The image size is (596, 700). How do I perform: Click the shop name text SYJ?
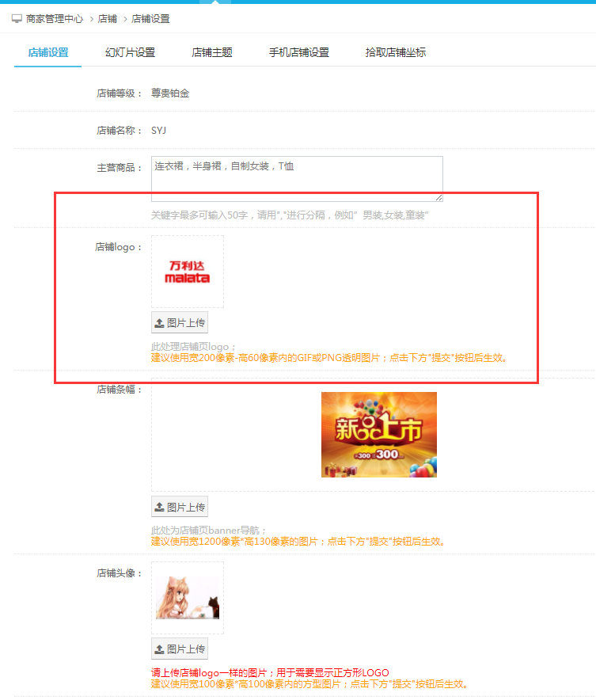[x=158, y=130]
